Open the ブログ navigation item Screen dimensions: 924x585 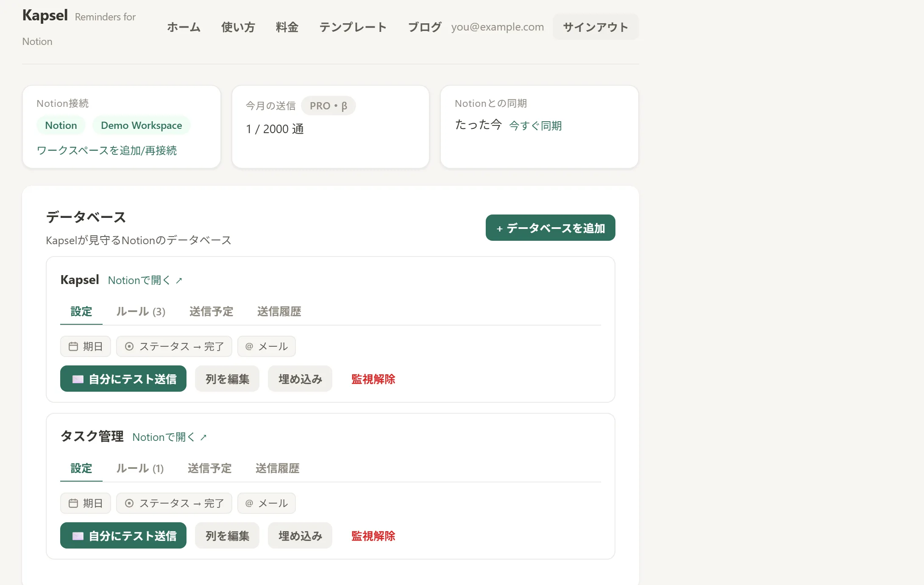coord(424,27)
